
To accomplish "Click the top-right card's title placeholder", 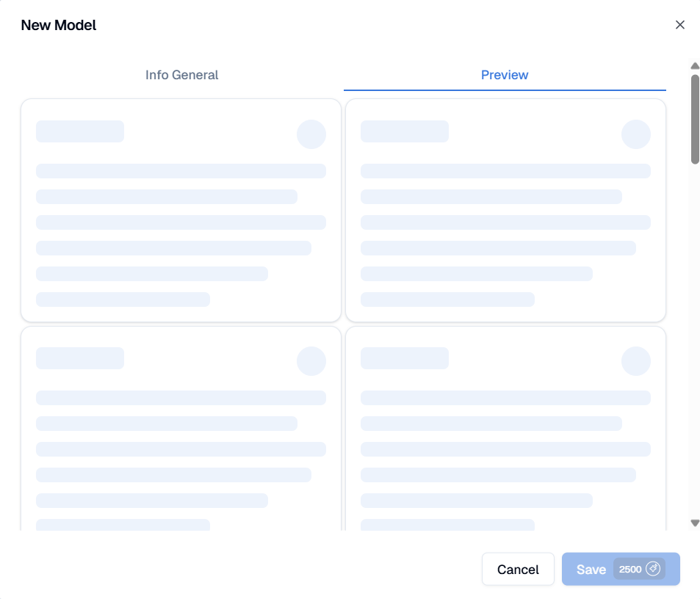I will click(405, 131).
